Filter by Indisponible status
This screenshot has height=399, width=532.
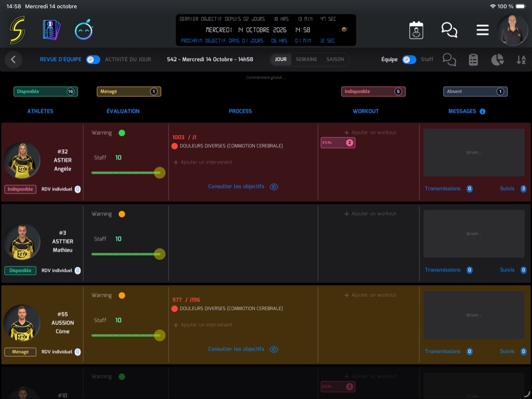(373, 91)
